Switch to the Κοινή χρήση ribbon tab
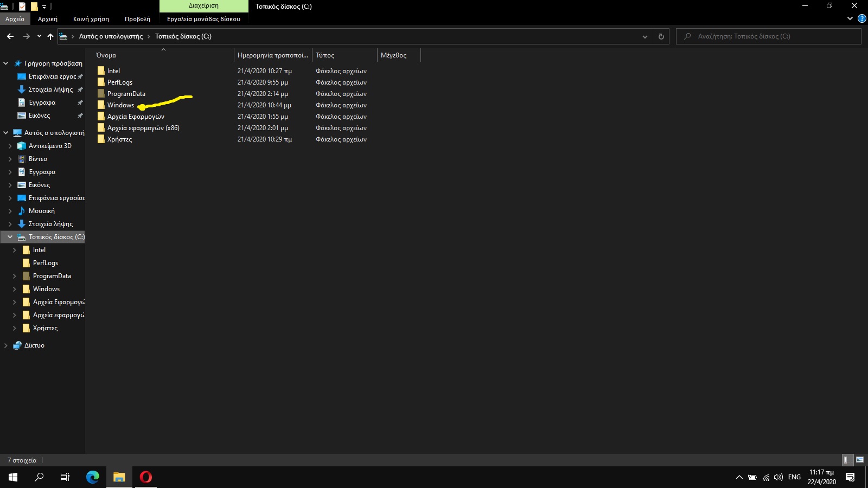Image resolution: width=868 pixels, height=488 pixels. pos(91,19)
